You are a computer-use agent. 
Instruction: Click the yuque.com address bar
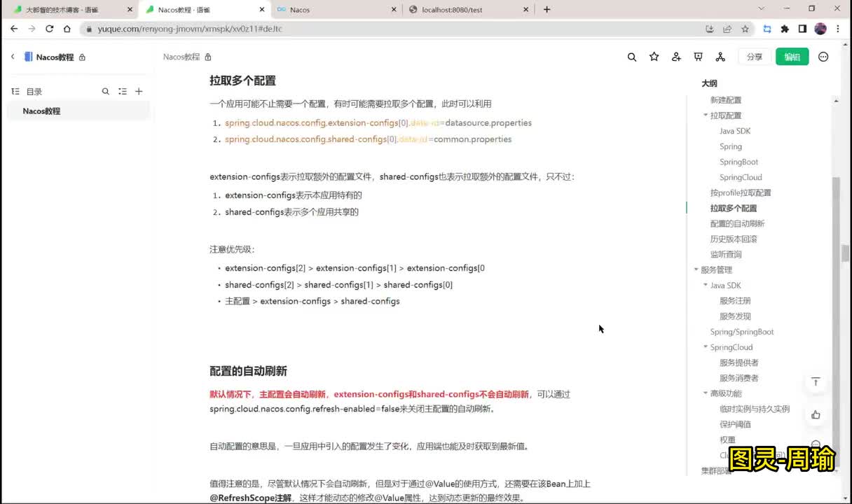(392, 29)
